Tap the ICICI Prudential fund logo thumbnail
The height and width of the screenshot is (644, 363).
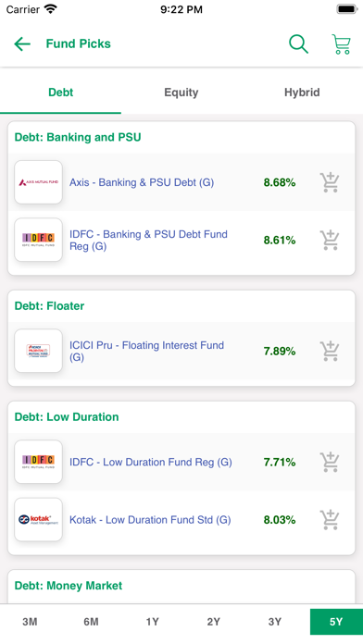pos(38,351)
